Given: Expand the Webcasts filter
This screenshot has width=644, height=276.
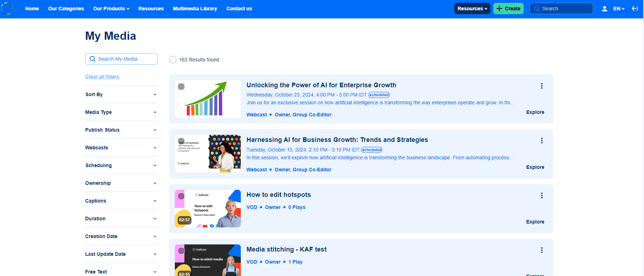Looking at the screenshot, I should point(121,148).
